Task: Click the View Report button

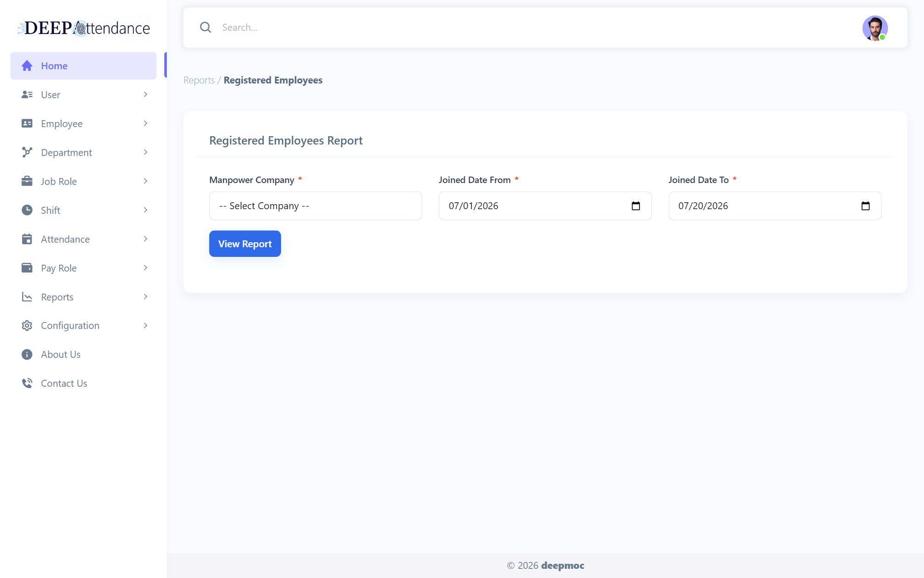Action: tap(245, 244)
